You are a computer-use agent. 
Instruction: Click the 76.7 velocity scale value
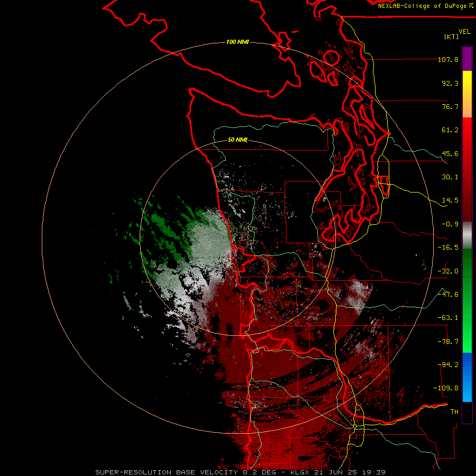coord(450,106)
